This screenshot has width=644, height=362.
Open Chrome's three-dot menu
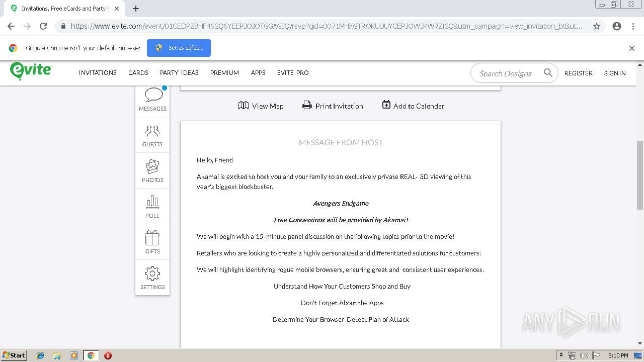633,26
